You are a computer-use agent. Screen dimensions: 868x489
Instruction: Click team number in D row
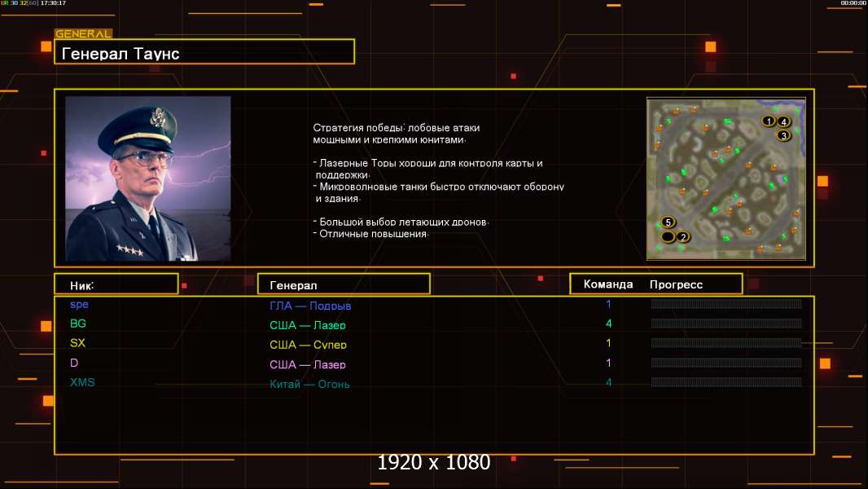coord(608,363)
